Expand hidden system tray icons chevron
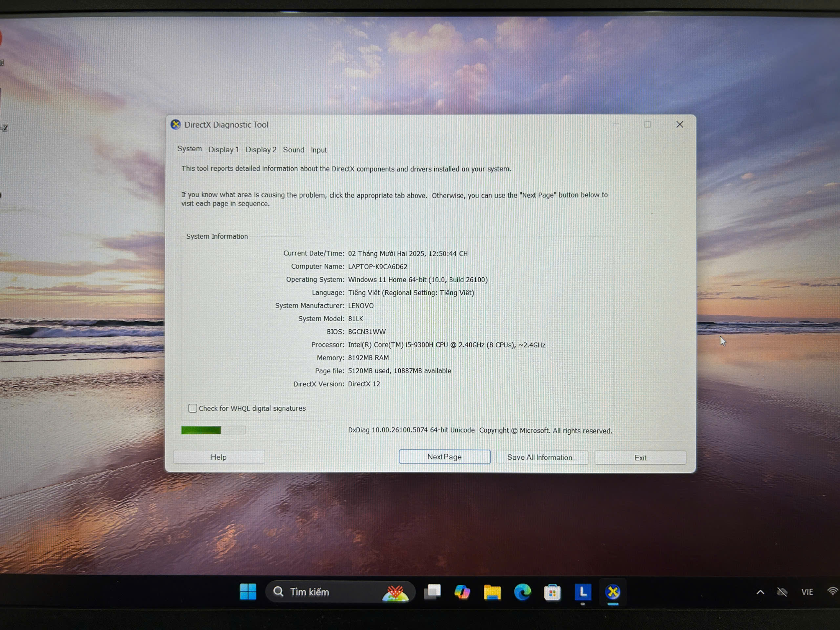The height and width of the screenshot is (630, 840). 760,592
